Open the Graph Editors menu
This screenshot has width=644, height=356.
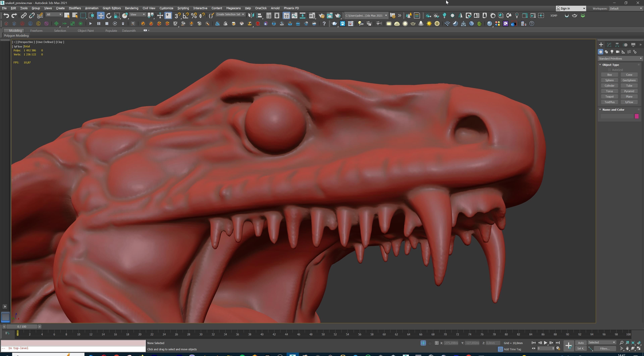tap(112, 8)
